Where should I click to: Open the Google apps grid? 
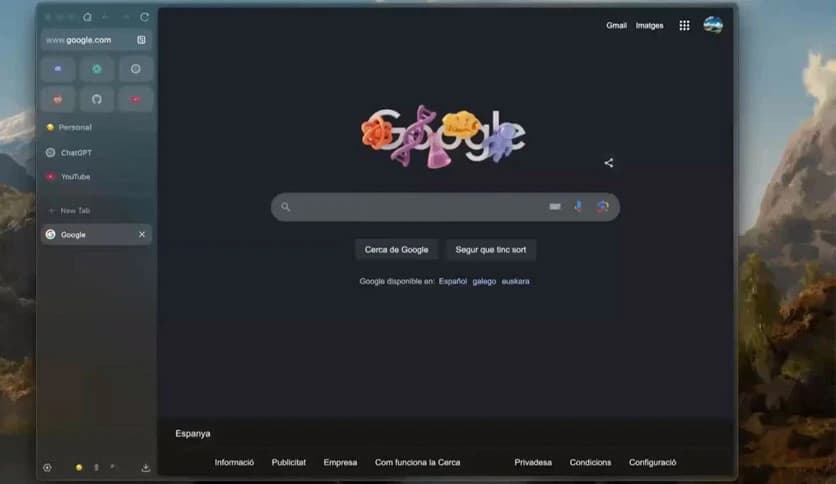685,25
